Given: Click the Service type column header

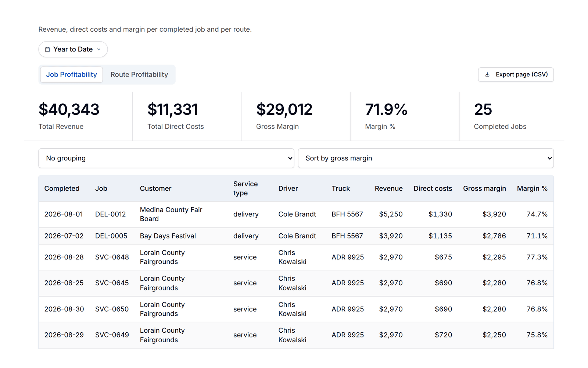Looking at the screenshot, I should click(x=245, y=188).
